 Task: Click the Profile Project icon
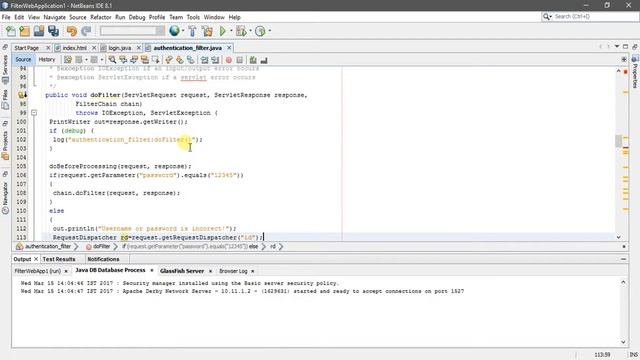click(260, 31)
